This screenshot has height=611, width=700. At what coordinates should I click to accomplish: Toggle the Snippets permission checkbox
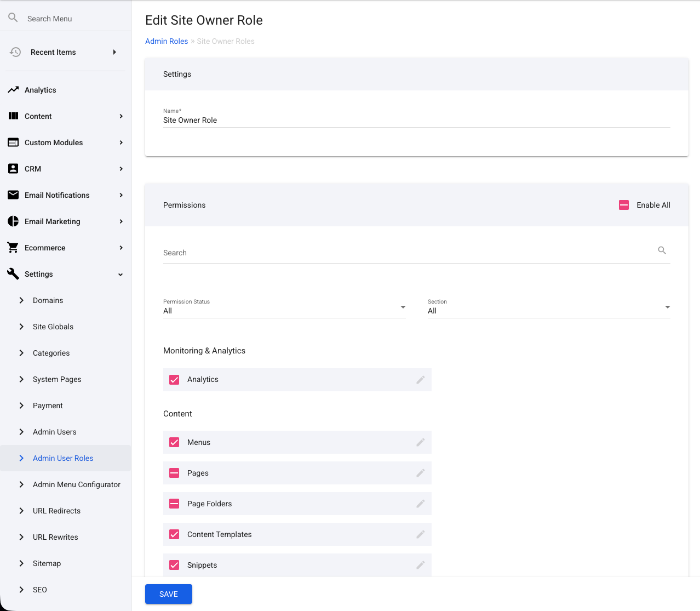pos(174,564)
